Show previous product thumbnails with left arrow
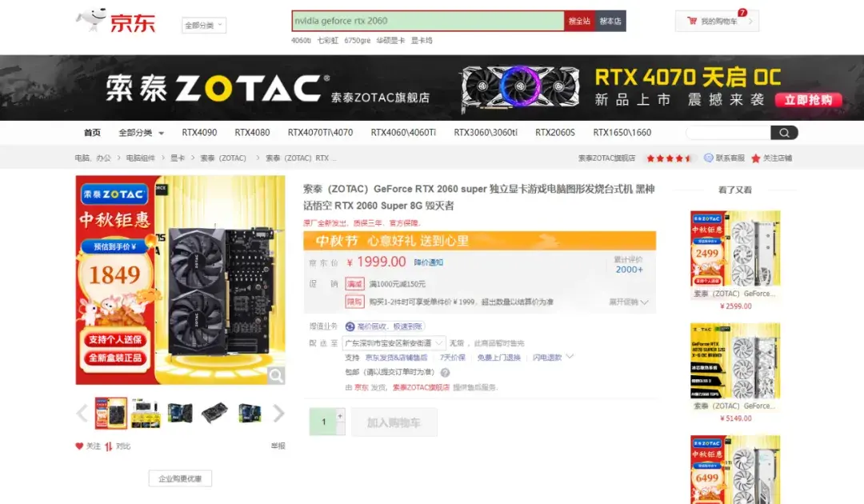The image size is (864, 504). pos(82,413)
